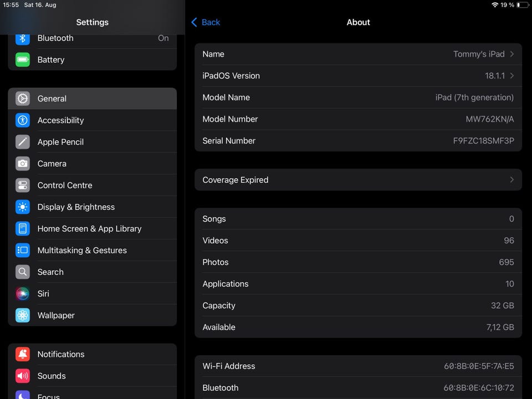Viewport: 532px width, 399px height.
Task: Open Name row chevron
Action: pos(512,54)
